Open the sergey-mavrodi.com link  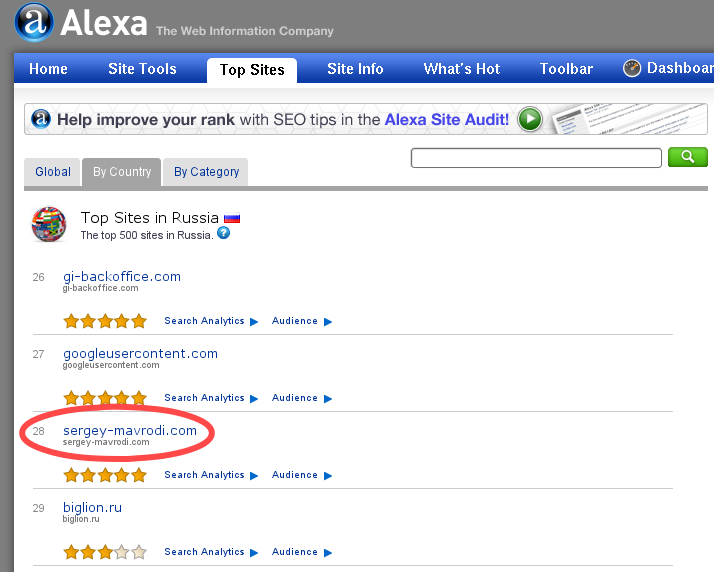(x=130, y=430)
